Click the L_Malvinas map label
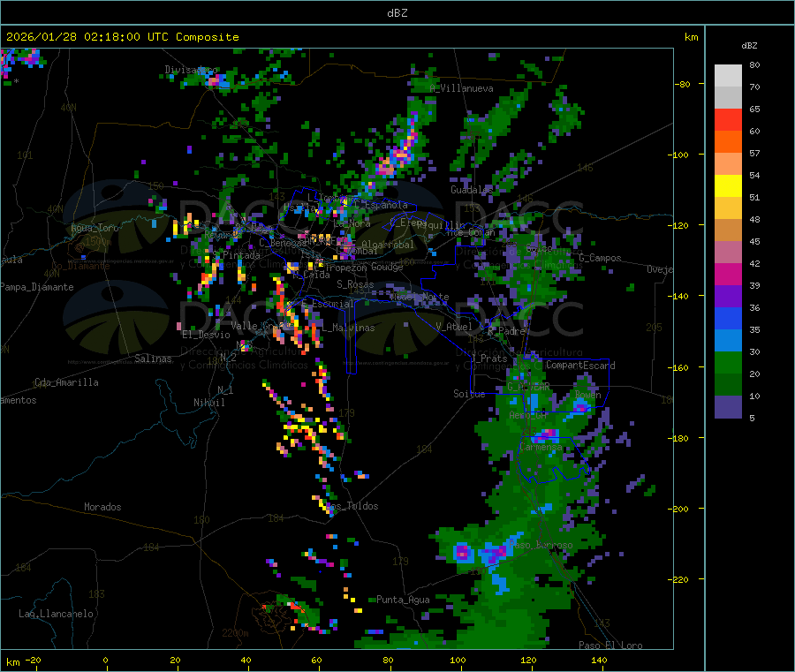 pyautogui.click(x=348, y=328)
